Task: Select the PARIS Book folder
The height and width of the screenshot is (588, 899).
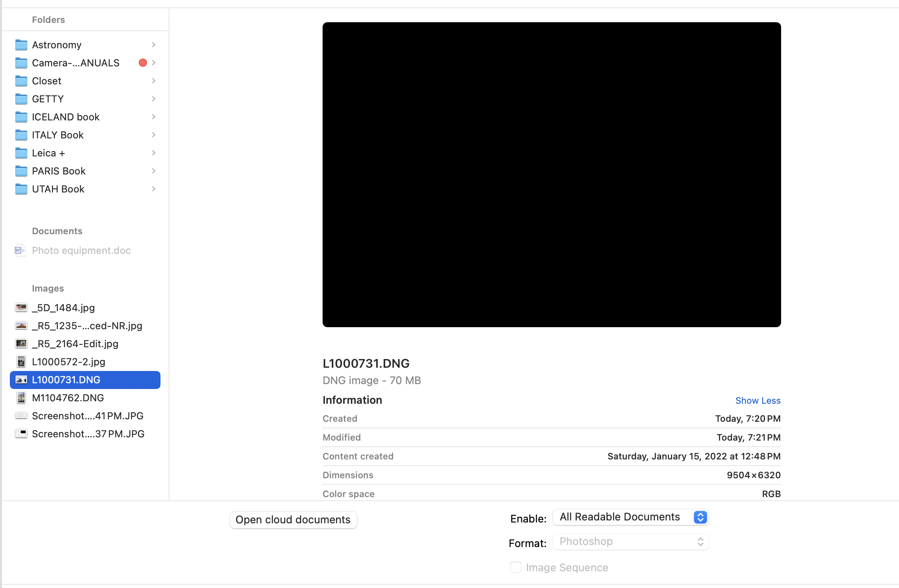Action: click(x=59, y=171)
